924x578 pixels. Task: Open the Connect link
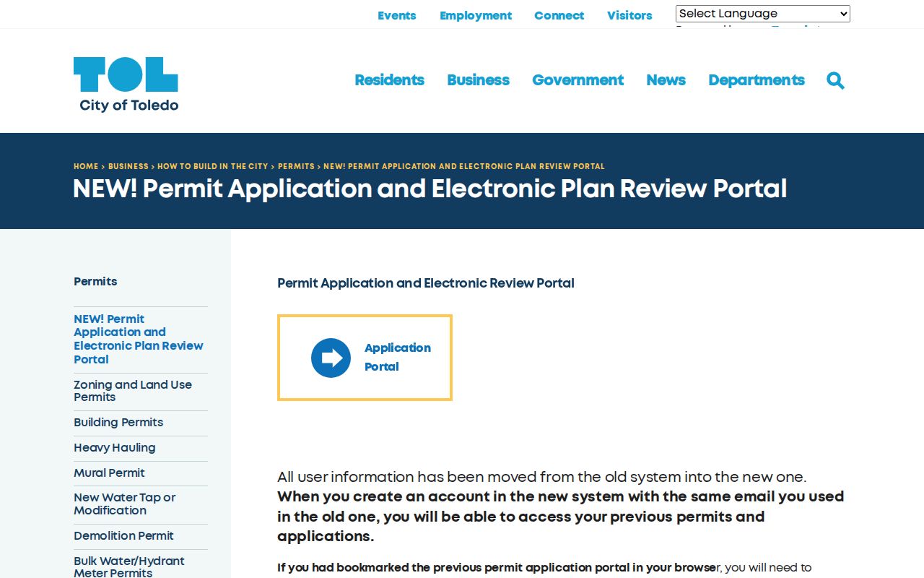pyautogui.click(x=559, y=15)
